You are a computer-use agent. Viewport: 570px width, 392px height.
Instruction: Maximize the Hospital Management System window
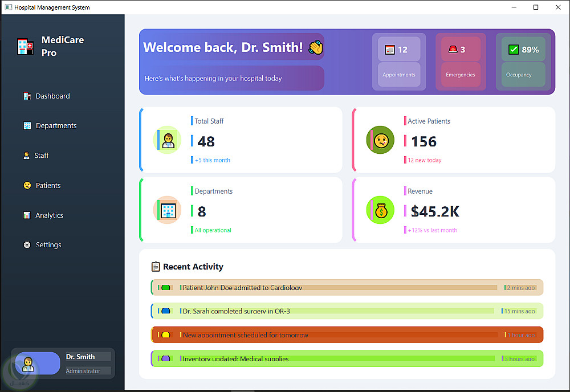[x=536, y=7]
